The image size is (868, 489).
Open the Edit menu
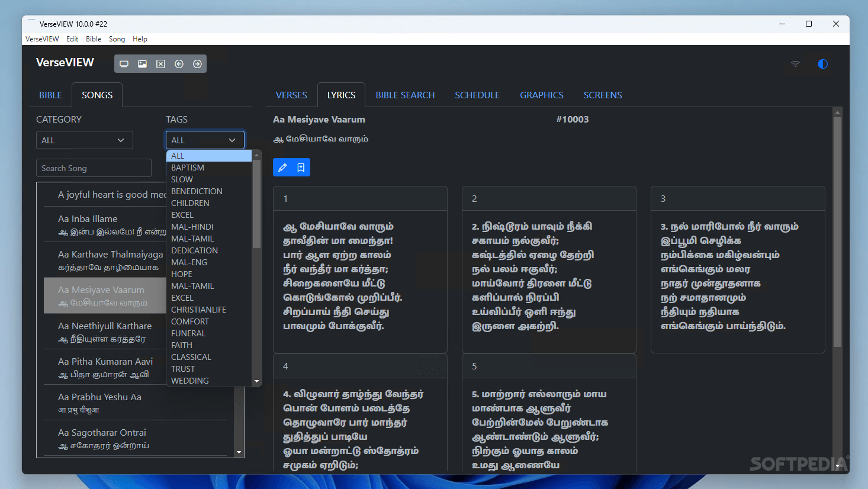(x=72, y=39)
